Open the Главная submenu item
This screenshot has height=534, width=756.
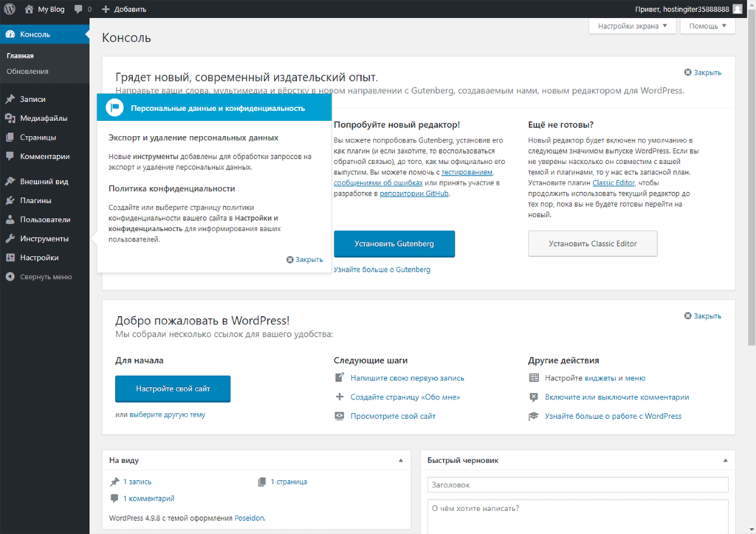[20, 55]
